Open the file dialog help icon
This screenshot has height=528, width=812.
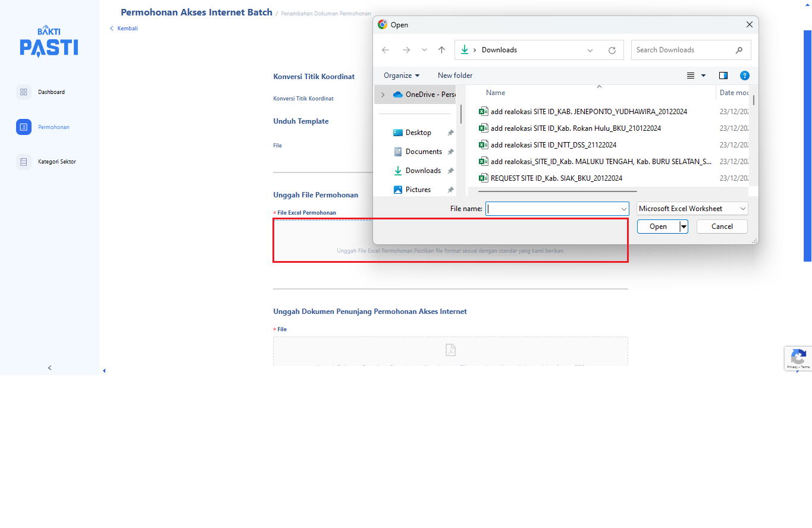(x=744, y=76)
